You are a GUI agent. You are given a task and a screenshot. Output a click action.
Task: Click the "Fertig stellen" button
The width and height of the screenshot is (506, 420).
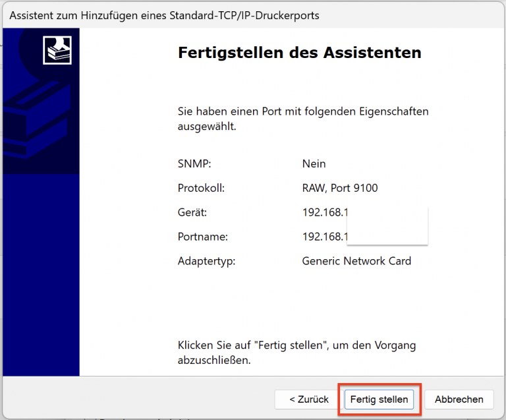379,399
